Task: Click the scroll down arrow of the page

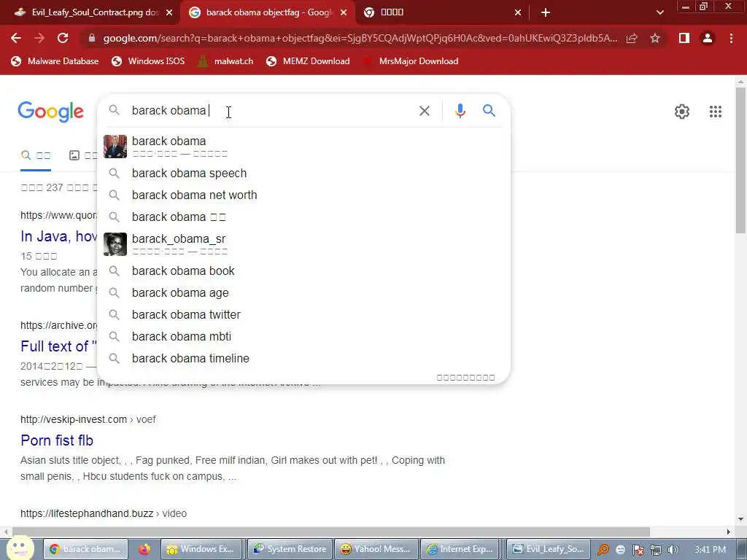Action: pos(740,519)
